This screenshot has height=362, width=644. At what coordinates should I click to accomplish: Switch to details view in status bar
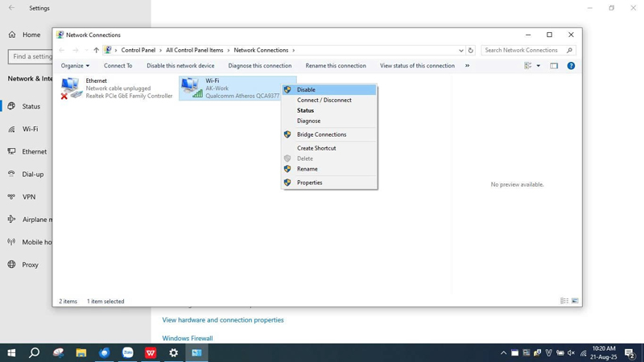click(x=564, y=301)
